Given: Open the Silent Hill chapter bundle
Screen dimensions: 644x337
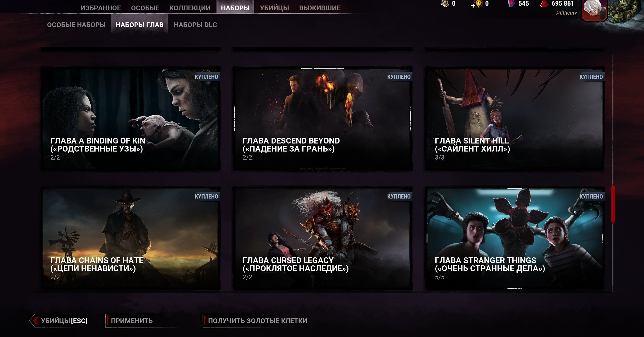Looking at the screenshot, I should 515,119.
